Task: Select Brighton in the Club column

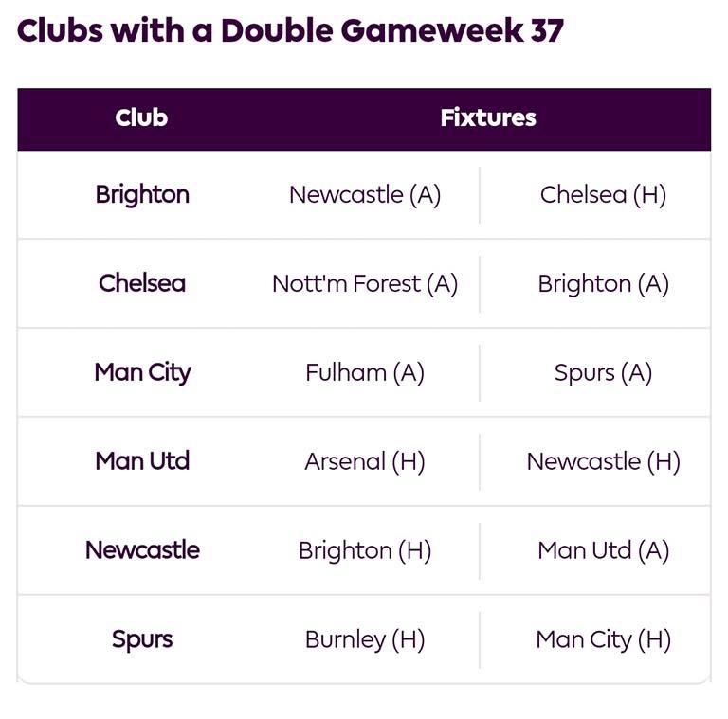Action: point(142,194)
